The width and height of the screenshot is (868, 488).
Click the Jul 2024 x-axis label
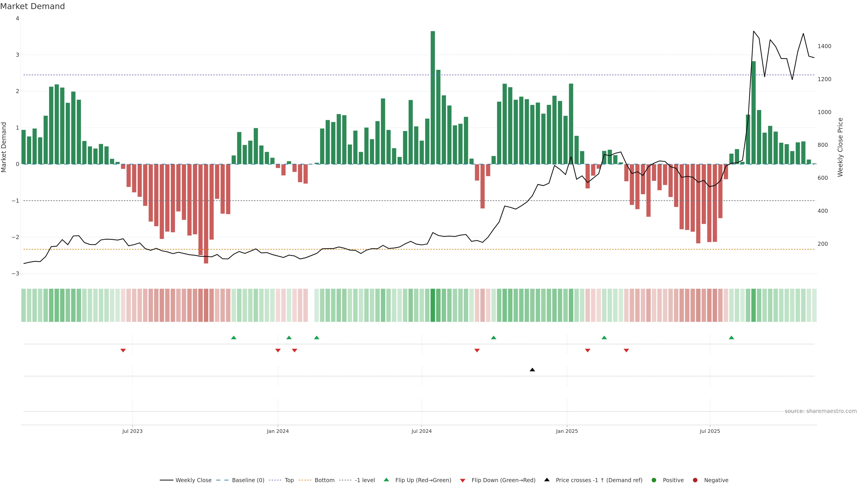(x=421, y=431)
